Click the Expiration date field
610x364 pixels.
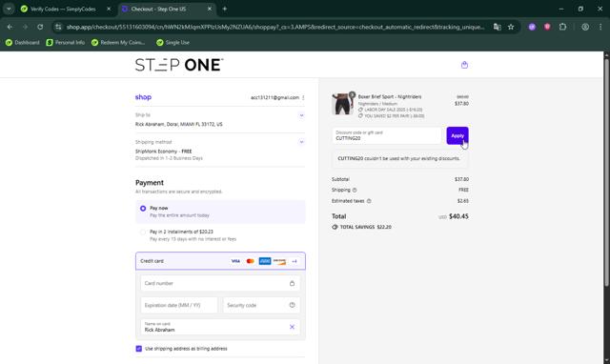click(x=179, y=305)
